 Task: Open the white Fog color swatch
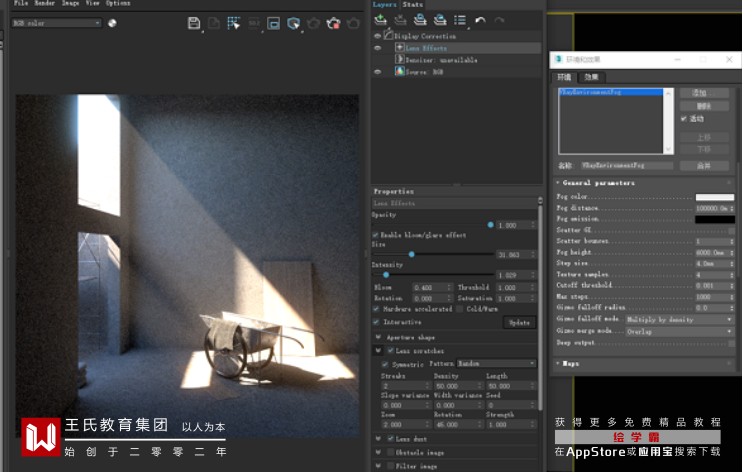click(x=715, y=197)
